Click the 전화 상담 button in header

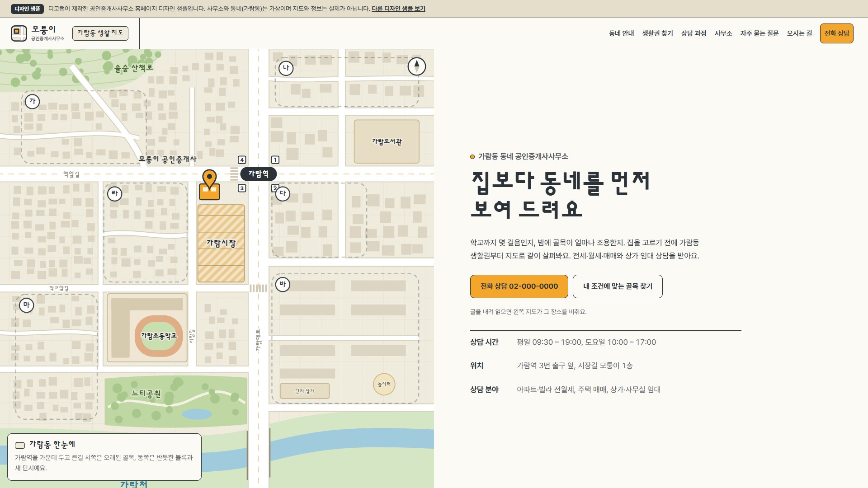pos(837,33)
